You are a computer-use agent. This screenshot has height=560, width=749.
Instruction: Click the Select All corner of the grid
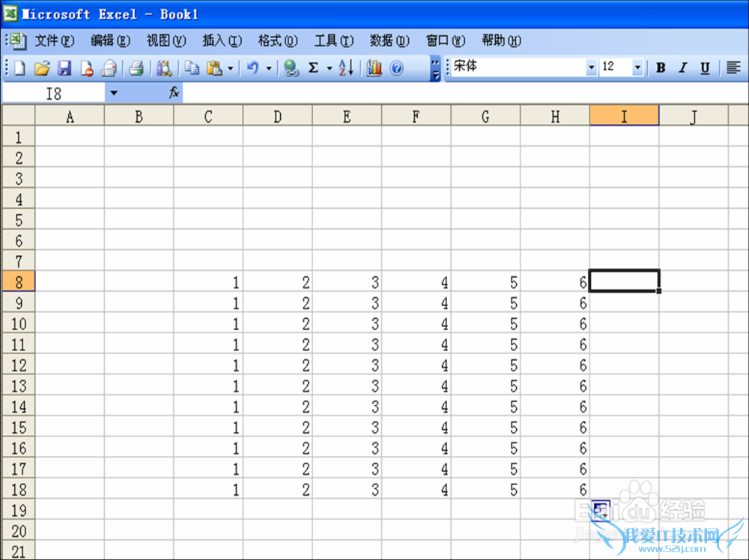pyautogui.click(x=19, y=115)
